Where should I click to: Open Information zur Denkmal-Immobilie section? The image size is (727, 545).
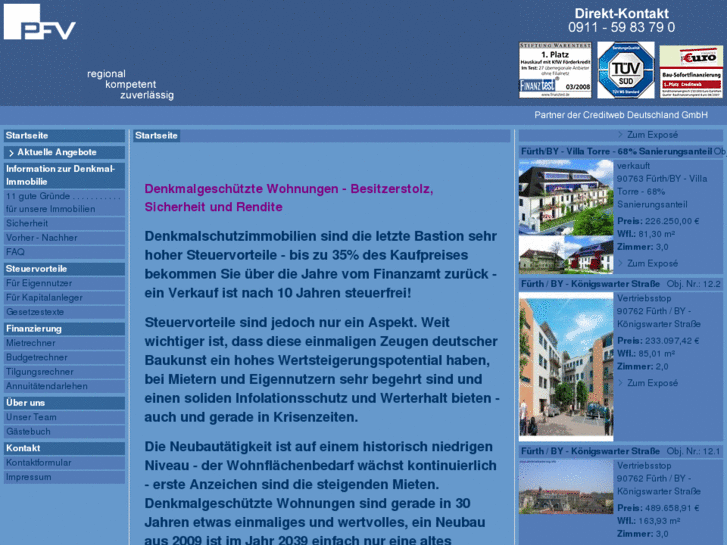tap(64, 175)
